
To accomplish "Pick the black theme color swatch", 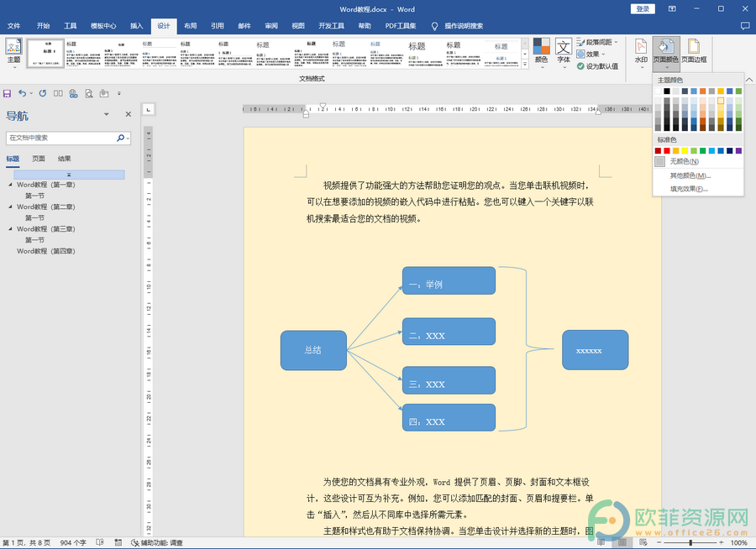I will click(x=667, y=91).
